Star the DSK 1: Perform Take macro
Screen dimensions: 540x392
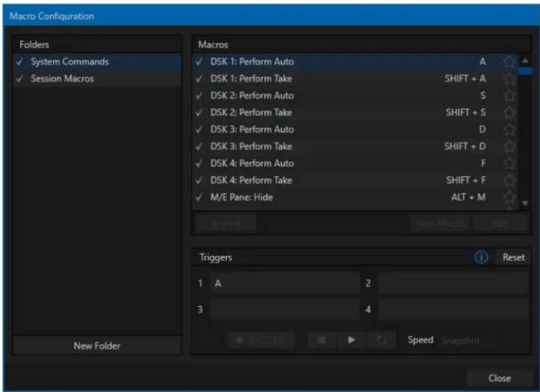(x=509, y=78)
